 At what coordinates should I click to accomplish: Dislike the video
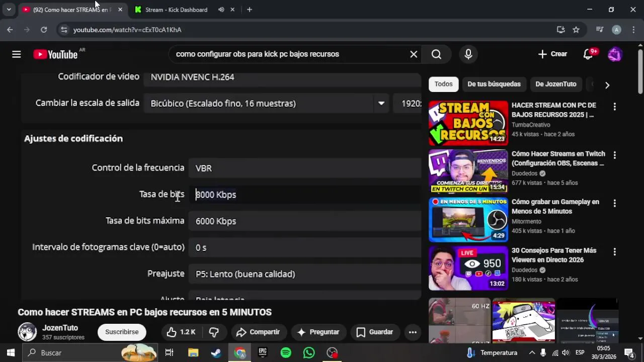214,332
